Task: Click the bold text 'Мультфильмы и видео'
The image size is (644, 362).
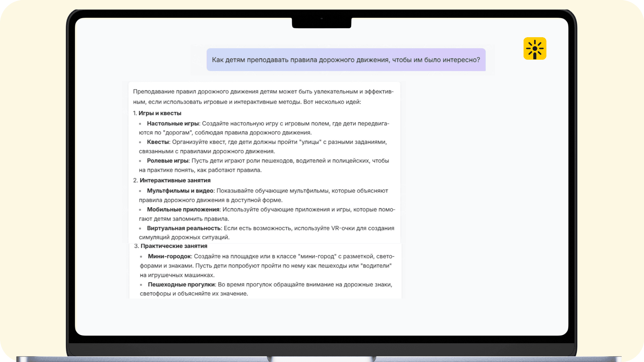Action: coord(180,191)
